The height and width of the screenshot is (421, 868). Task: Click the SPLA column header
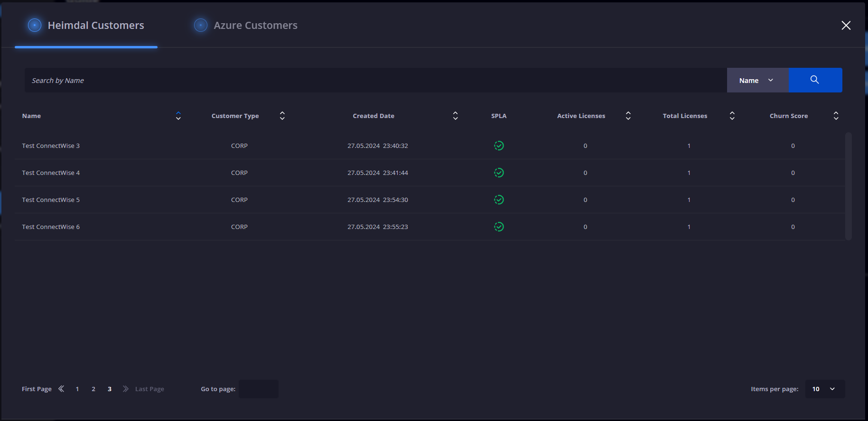click(x=499, y=116)
